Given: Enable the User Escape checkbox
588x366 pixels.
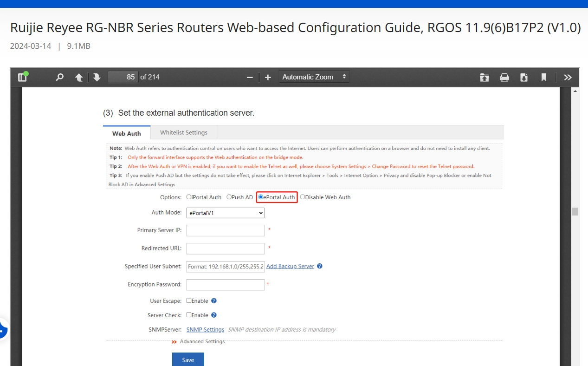Looking at the screenshot, I should click(x=189, y=301).
